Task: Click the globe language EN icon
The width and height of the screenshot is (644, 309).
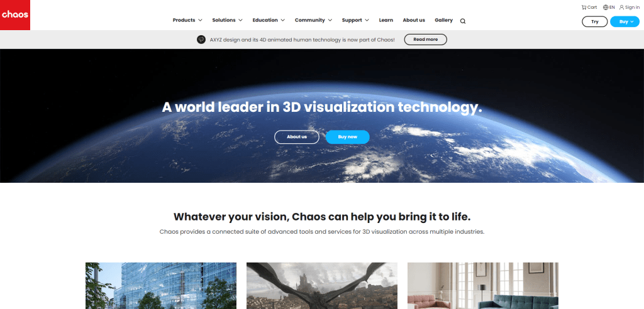Action: (606, 8)
